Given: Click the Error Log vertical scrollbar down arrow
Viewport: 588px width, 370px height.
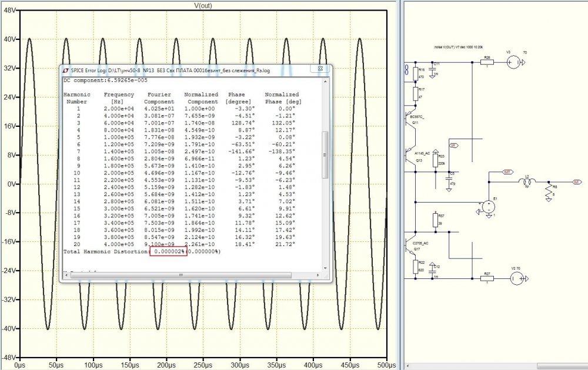Looking at the screenshot, I should pos(325,268).
